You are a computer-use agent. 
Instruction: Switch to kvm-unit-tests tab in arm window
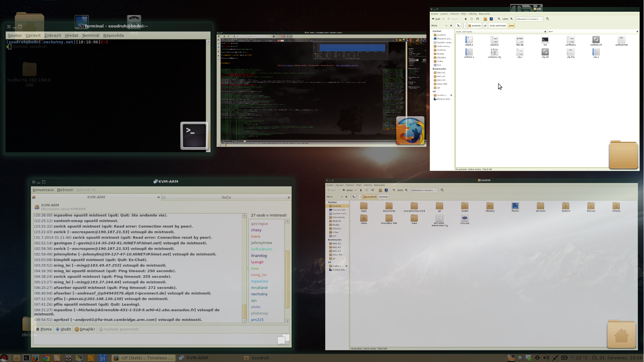(x=501, y=32)
